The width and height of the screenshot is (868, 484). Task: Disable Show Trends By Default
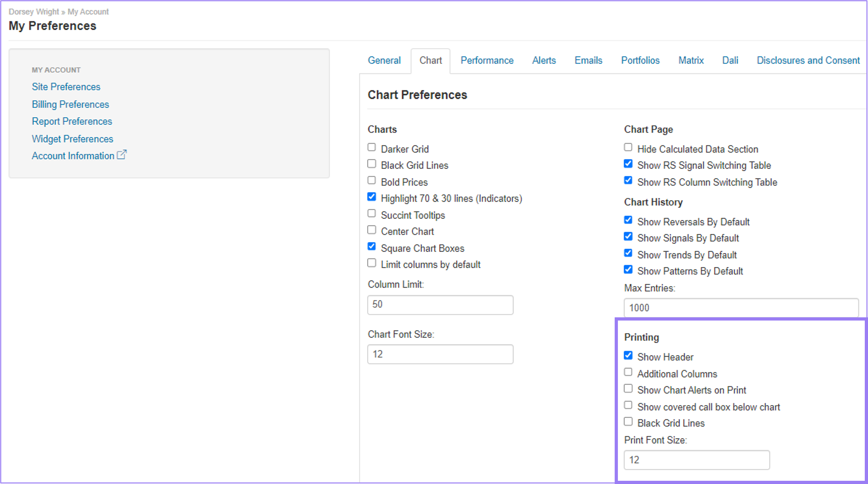628,253
